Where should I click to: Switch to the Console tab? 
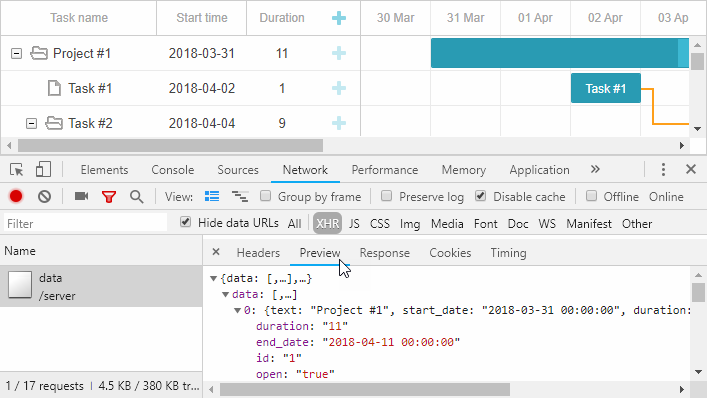(173, 170)
